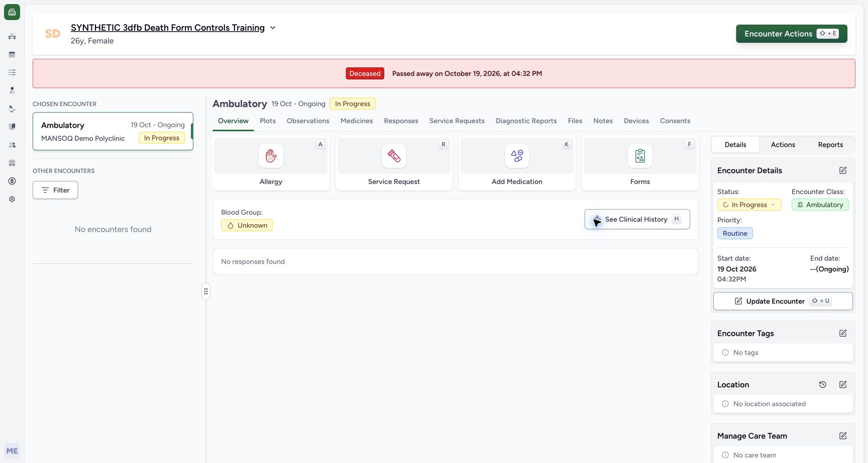868x463 pixels.
Task: Select the Ambulatory MANSOQ Demo Polyclinic encounter card
Action: [113, 131]
